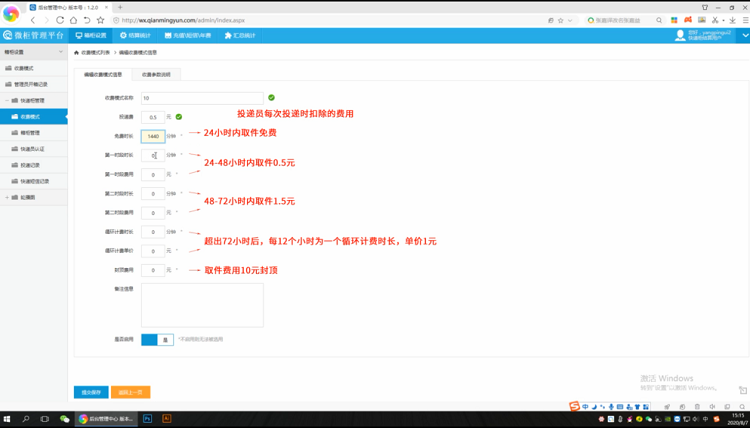Click inside the 备注信息 text area

coord(202,305)
